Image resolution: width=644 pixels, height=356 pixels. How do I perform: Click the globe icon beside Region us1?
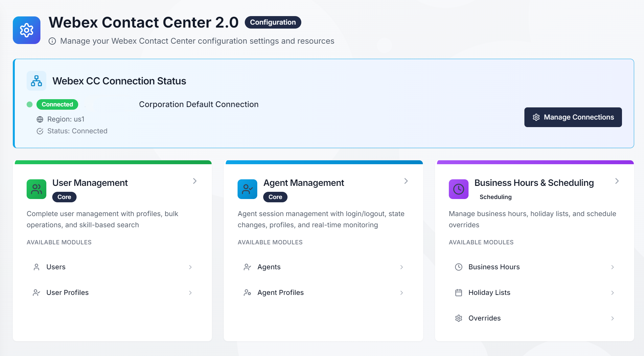click(40, 119)
